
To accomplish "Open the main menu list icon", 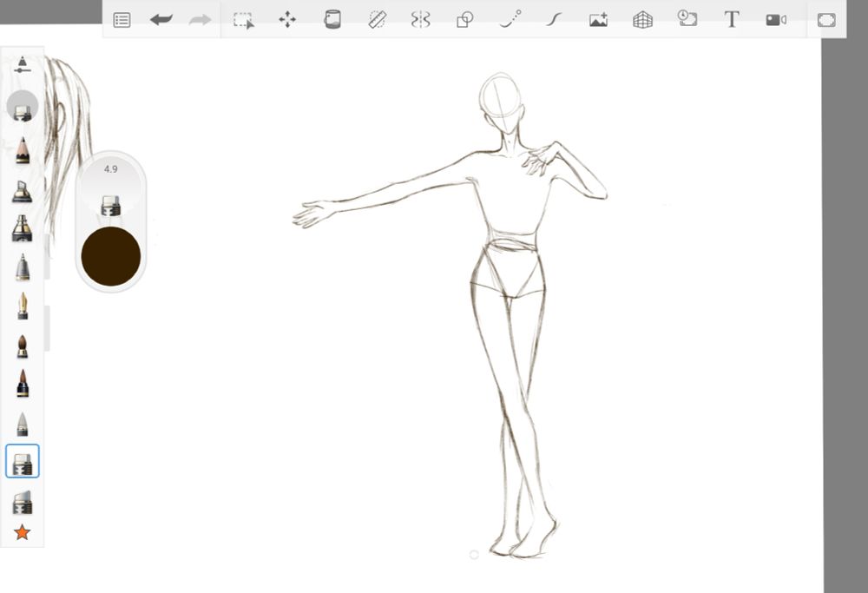I will point(122,20).
